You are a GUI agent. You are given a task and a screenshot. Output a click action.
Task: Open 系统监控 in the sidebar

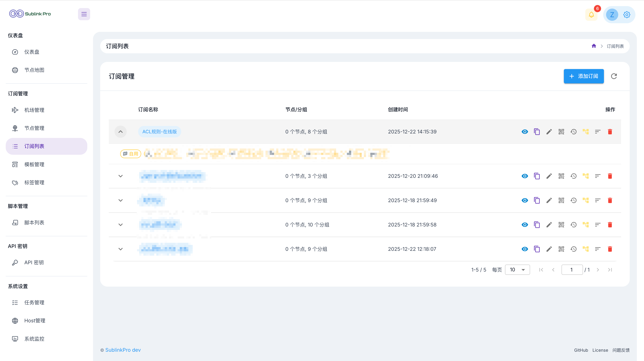coord(47,339)
